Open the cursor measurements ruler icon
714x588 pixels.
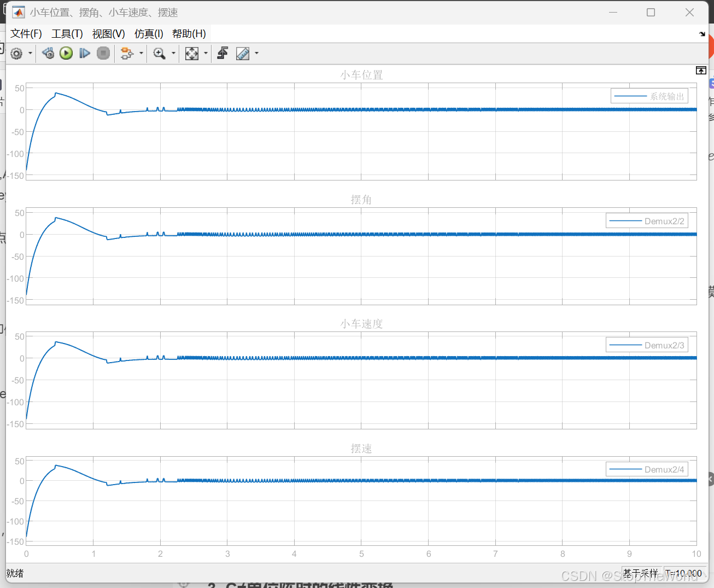(243, 53)
